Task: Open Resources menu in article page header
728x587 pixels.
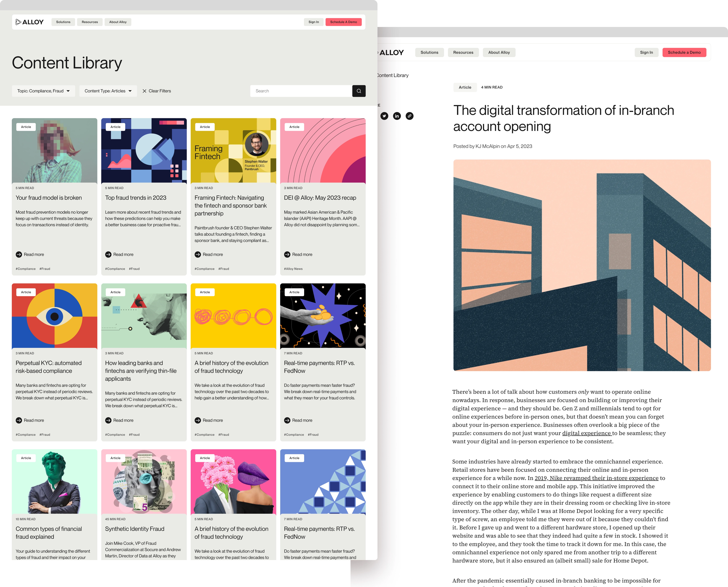Action: [x=463, y=52]
